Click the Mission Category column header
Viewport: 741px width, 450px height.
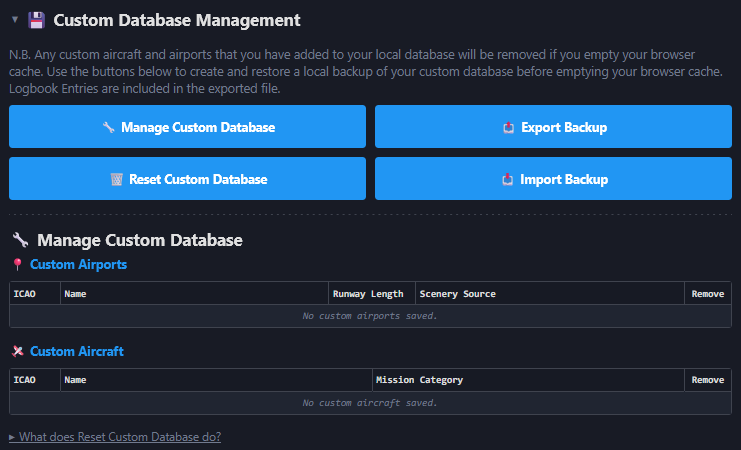[x=528, y=380]
